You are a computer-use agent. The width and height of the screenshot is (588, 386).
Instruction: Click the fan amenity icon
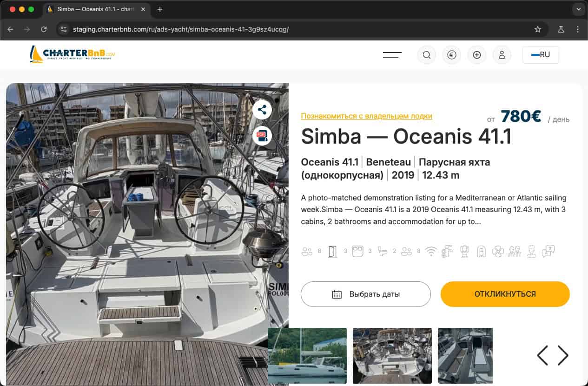(x=498, y=252)
